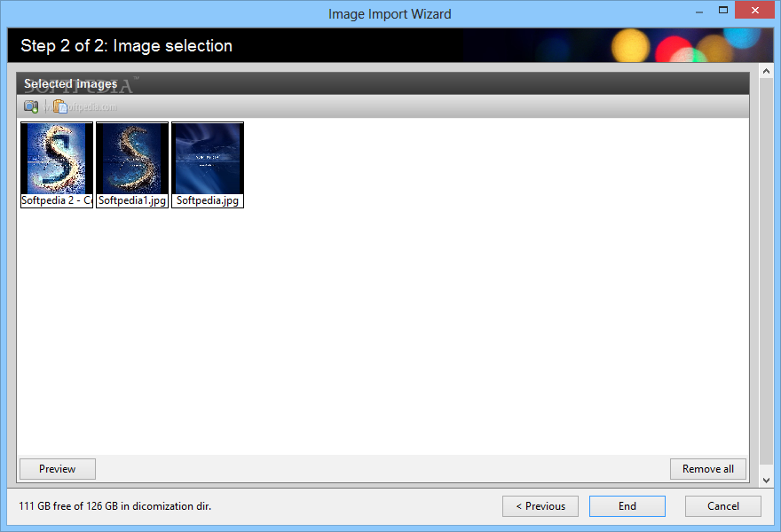Click the add image camera icon
781x532 pixels.
tap(31, 106)
